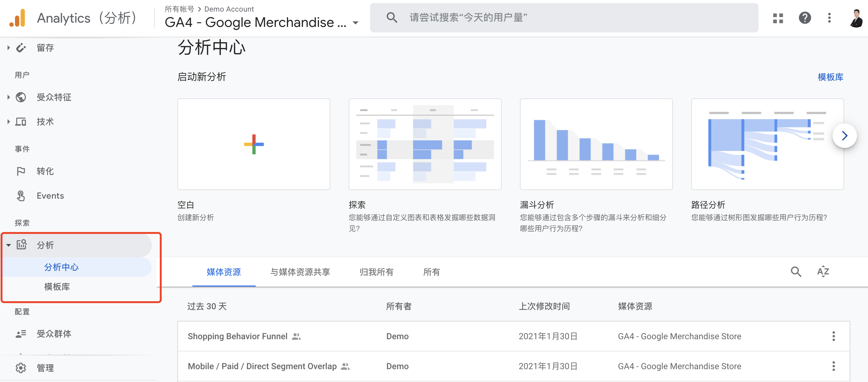This screenshot has width=868, height=382.
Task: Click the top search input field
Action: (564, 17)
